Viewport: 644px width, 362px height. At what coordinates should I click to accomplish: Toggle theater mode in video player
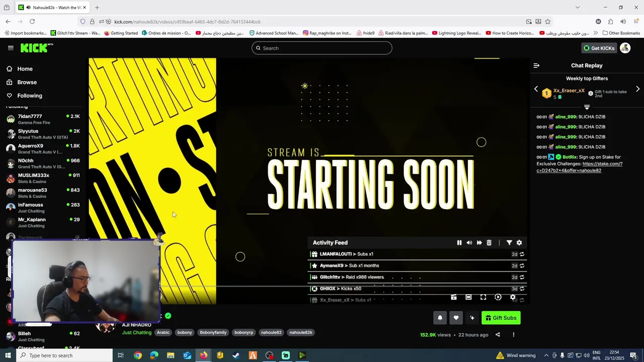click(468, 297)
